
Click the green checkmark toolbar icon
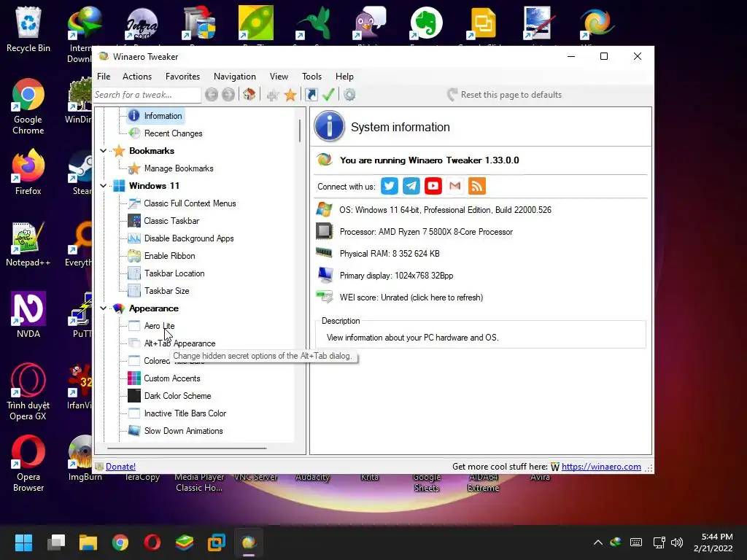point(328,95)
